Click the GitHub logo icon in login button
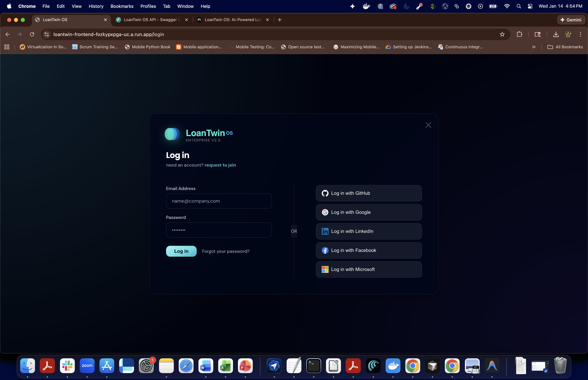This screenshot has height=380, width=588. coord(325,193)
